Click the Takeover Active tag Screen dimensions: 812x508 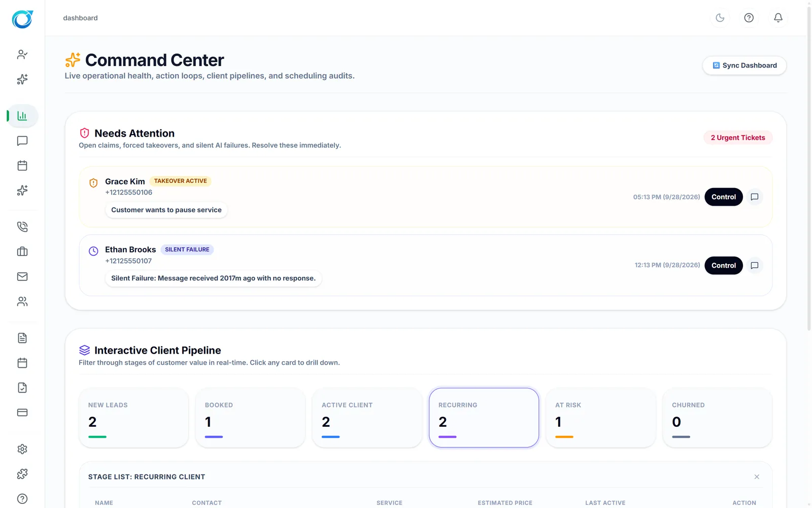181,181
